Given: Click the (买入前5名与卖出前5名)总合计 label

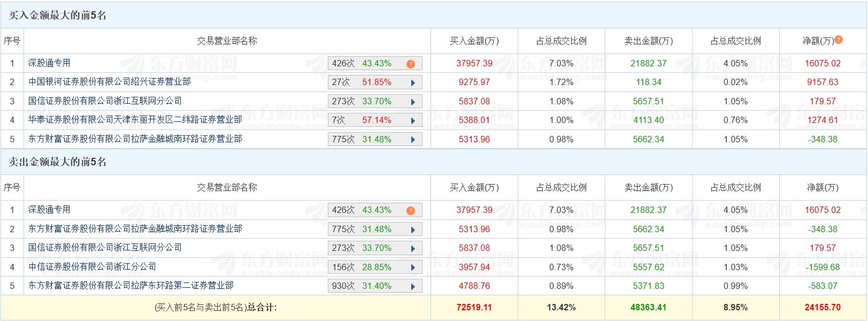Looking at the screenshot, I should click(216, 307).
